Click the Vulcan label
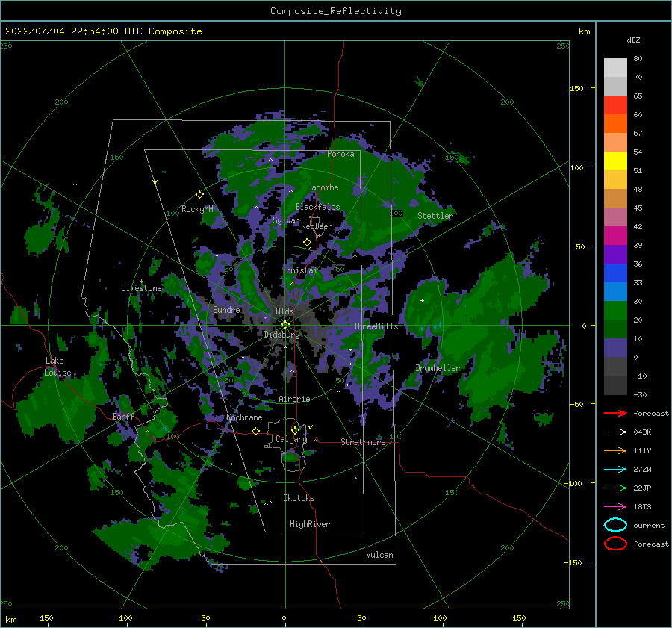The image size is (672, 628). 379,555
